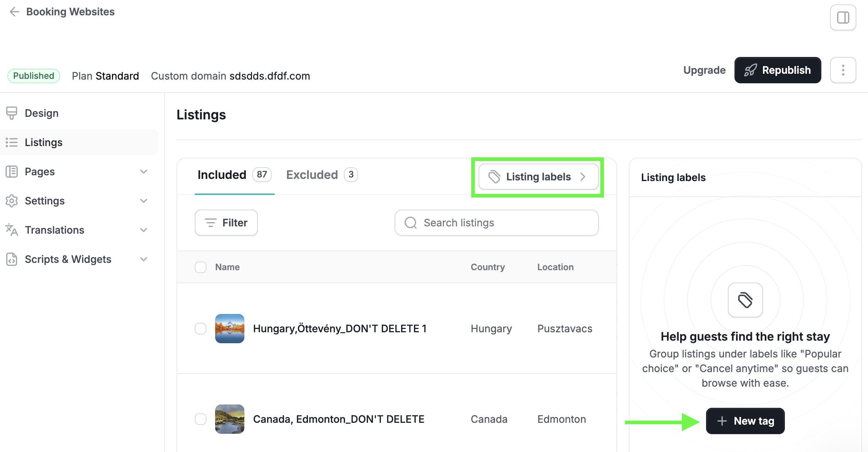The height and width of the screenshot is (452, 868).
Task: Tick the checkbox for Hungary,Öttevény listing
Action: [x=201, y=329]
